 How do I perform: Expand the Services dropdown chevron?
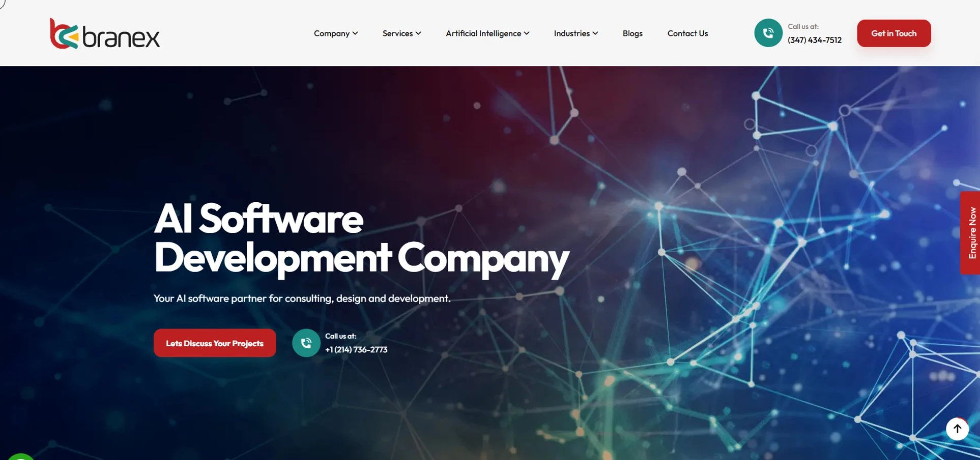[x=418, y=34]
